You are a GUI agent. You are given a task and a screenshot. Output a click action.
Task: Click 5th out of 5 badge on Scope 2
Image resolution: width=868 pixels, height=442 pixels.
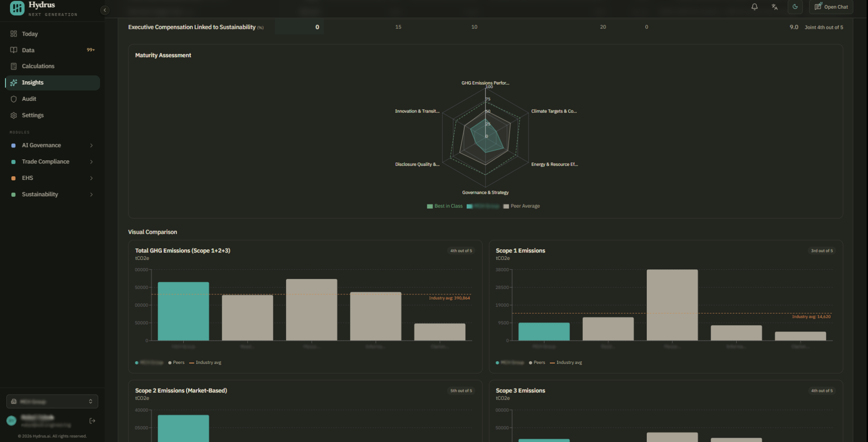(x=461, y=391)
